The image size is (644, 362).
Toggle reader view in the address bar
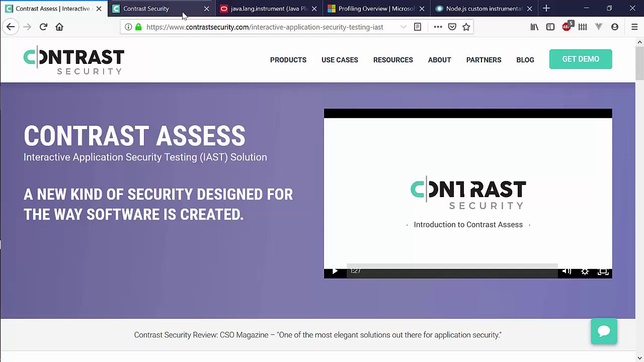pos(418,27)
